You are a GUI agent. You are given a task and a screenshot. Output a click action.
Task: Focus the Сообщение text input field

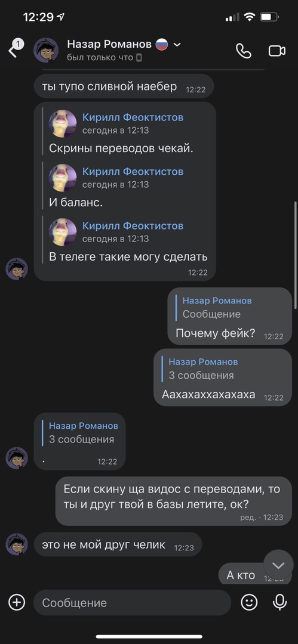click(x=132, y=602)
